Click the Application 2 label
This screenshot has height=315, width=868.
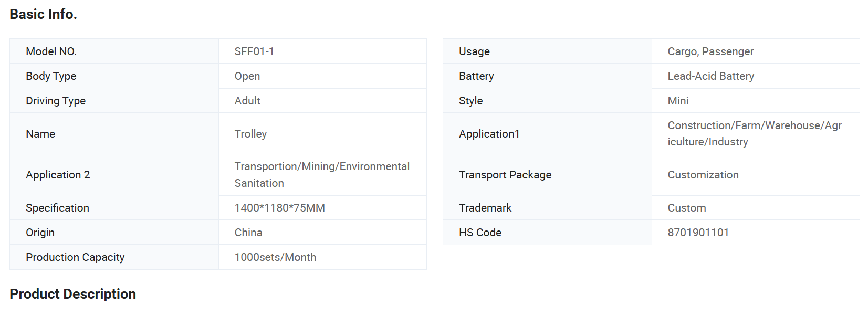click(58, 175)
